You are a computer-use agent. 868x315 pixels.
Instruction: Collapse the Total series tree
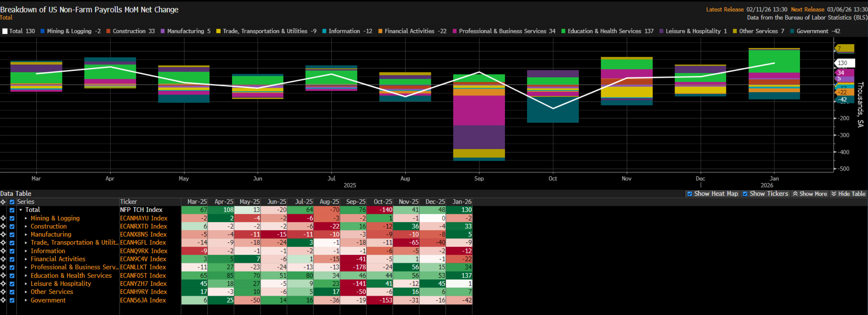(21, 210)
